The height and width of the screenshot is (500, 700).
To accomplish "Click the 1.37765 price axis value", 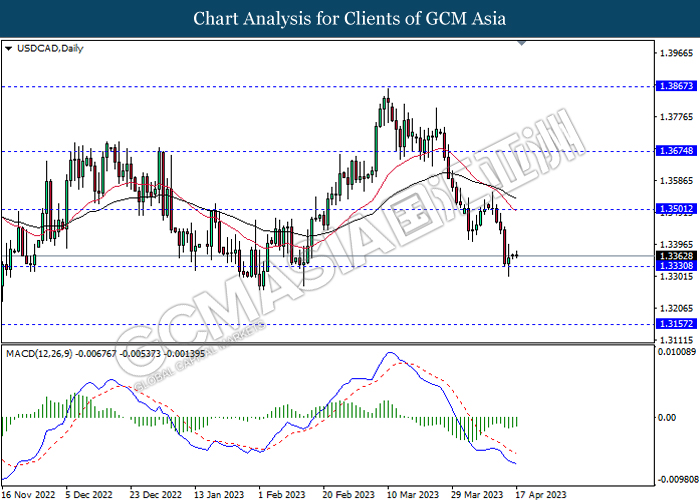I will 676,117.
